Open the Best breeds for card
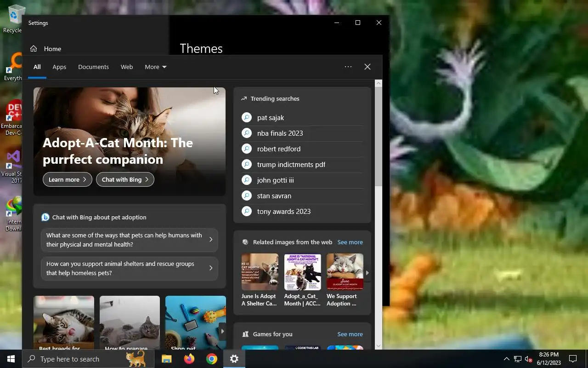Viewport: 588px width, 368px height. 64,322
